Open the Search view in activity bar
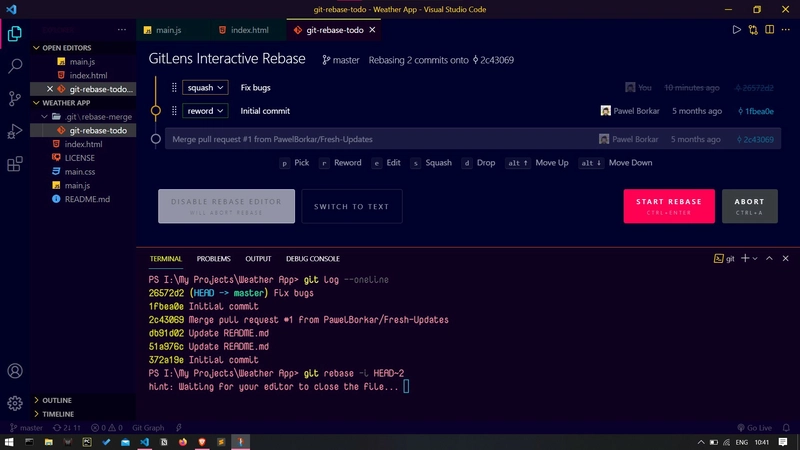This screenshot has width=800, height=450. pos(15,65)
